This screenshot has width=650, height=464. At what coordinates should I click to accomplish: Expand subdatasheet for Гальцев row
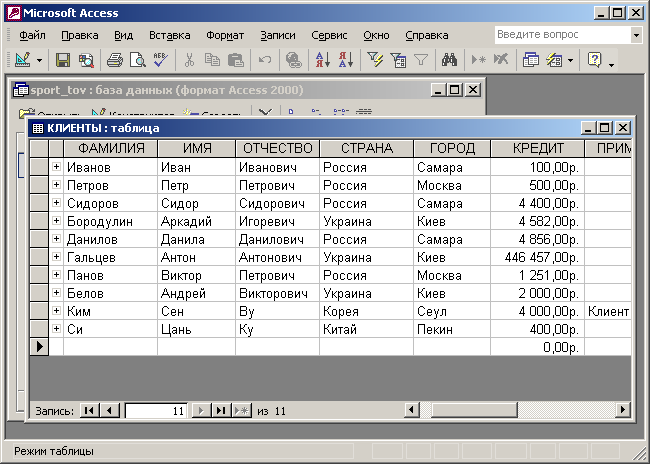[x=56, y=257]
